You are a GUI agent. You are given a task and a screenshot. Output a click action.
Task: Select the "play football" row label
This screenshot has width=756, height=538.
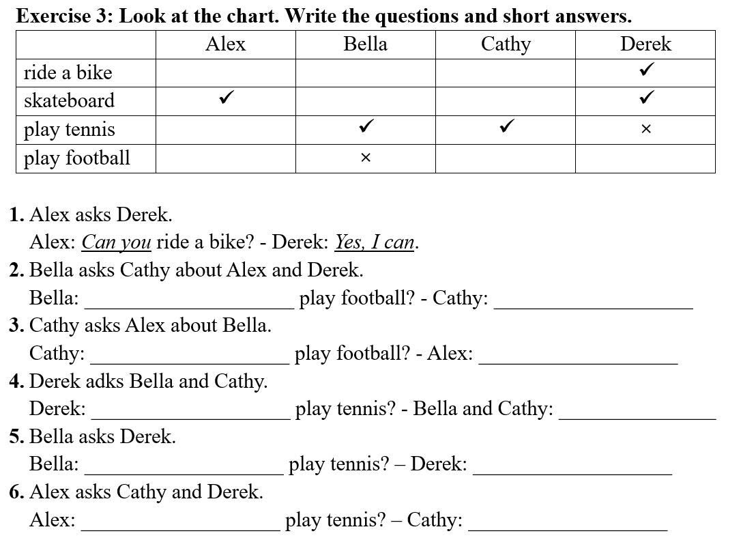[76, 158]
